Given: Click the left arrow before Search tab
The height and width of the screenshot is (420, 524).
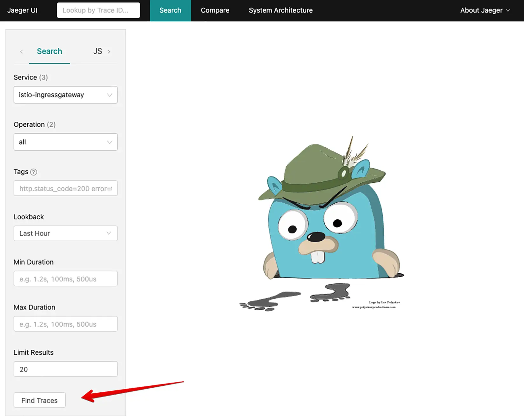Looking at the screenshot, I should point(21,51).
